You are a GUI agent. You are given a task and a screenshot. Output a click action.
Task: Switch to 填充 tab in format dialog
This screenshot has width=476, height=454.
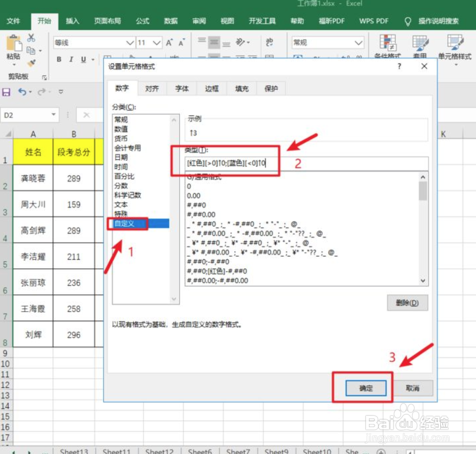pos(242,89)
